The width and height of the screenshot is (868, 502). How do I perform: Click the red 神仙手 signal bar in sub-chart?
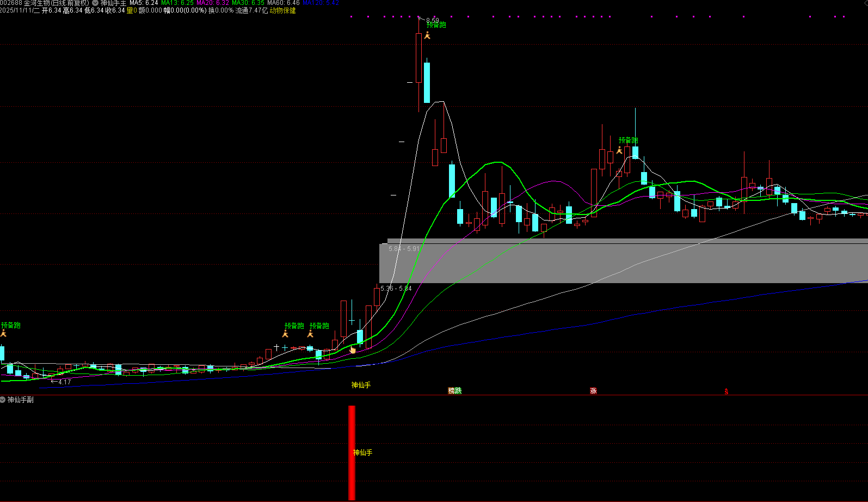[352, 453]
